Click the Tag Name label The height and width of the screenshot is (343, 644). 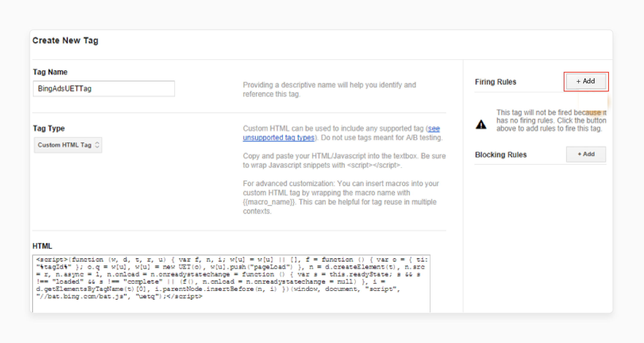coord(50,72)
